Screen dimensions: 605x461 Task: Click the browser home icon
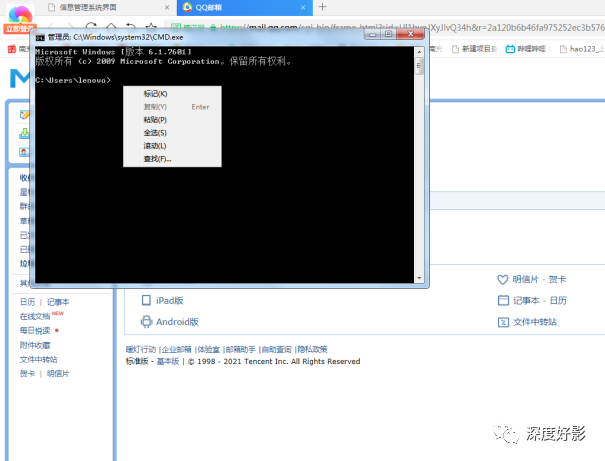(111, 25)
